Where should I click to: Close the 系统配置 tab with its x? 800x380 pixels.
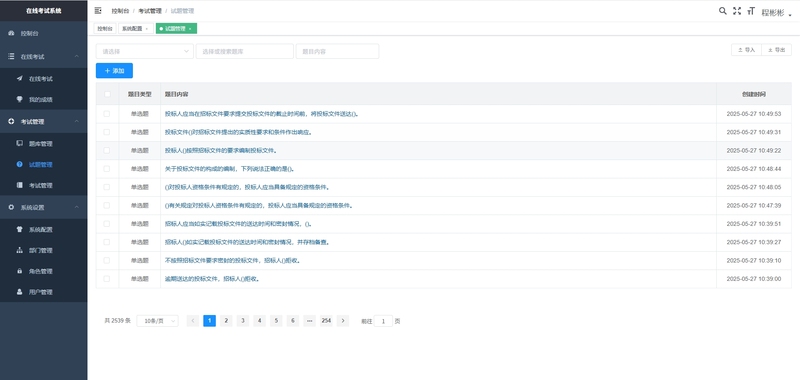147,29
